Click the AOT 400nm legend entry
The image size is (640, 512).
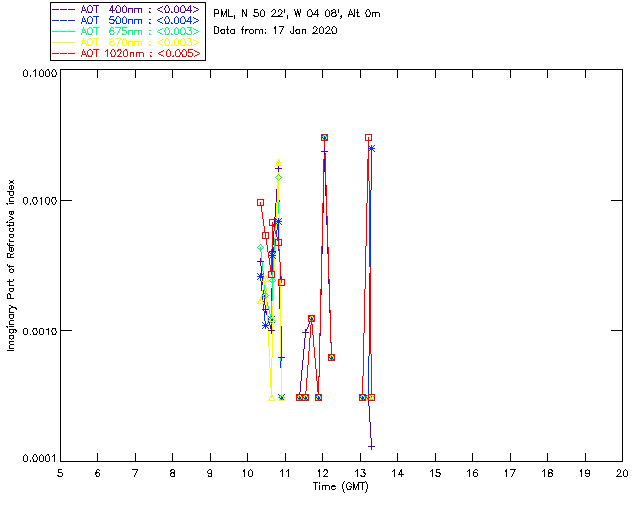pyautogui.click(x=127, y=9)
